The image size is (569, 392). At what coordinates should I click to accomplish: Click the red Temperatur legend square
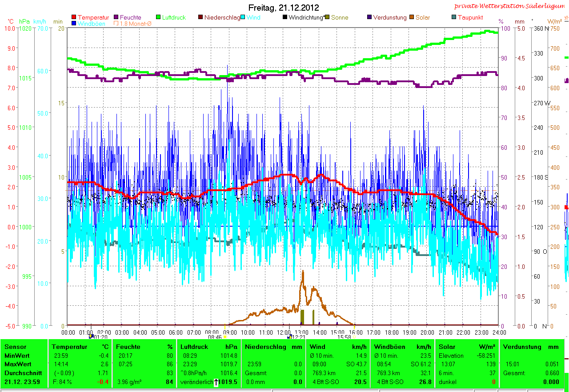[x=74, y=18]
